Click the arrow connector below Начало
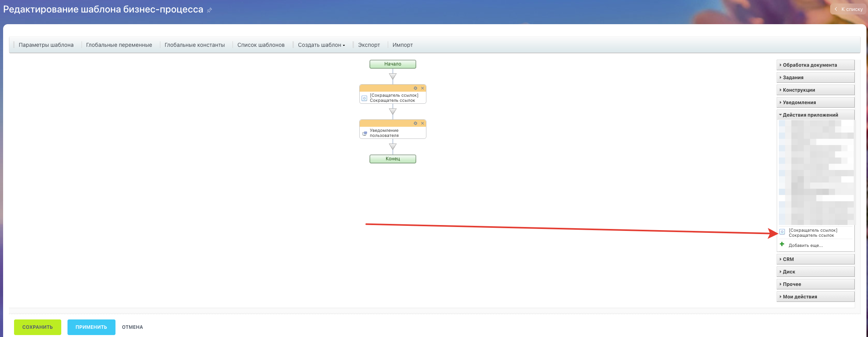Screen dimensions: 868x337 pos(393,76)
